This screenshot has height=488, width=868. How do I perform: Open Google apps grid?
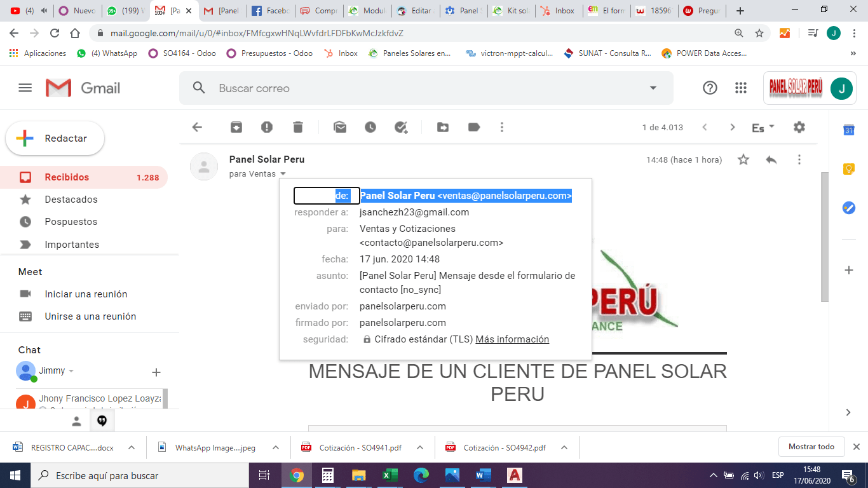click(x=740, y=88)
